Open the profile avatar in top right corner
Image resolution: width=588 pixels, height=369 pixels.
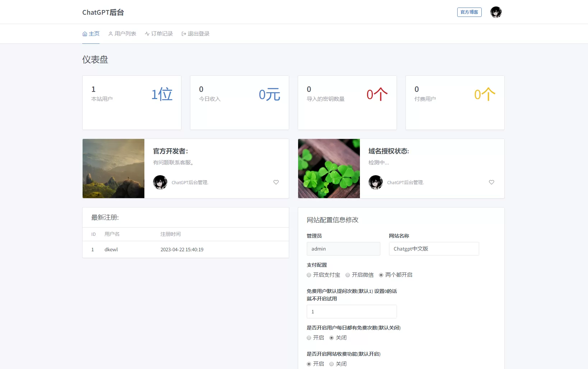pos(496,12)
